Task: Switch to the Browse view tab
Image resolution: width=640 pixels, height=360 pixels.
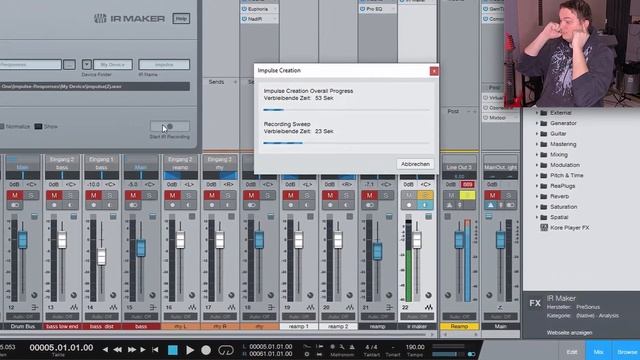Action: click(626, 351)
